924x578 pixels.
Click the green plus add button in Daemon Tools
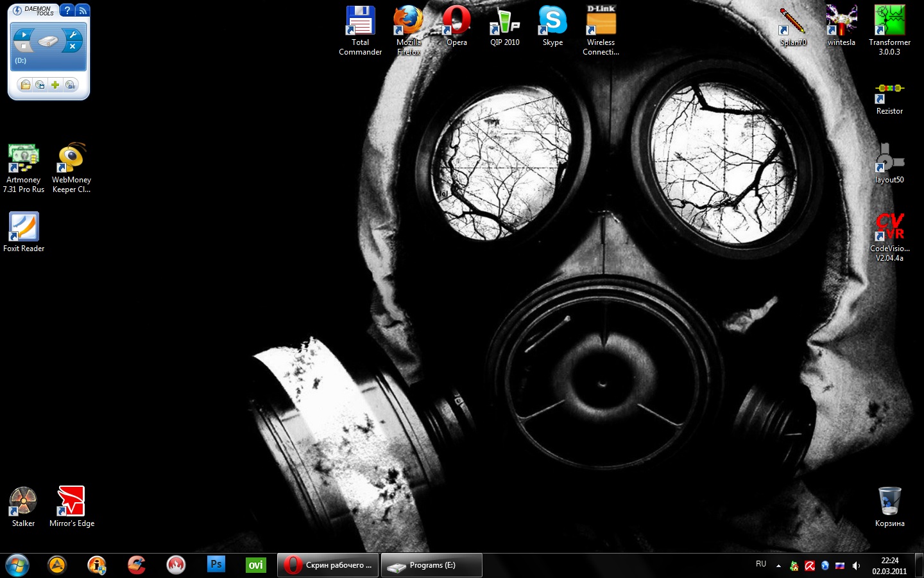click(55, 85)
